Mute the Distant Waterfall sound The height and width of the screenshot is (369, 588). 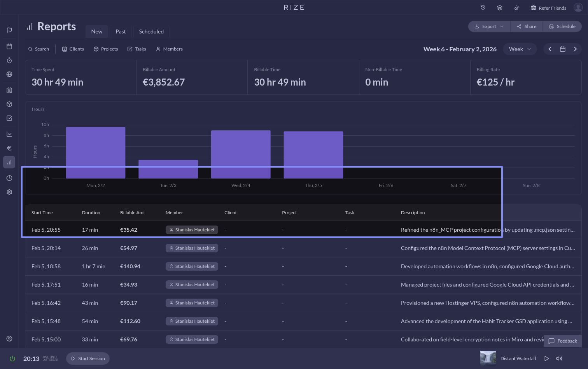(559, 359)
